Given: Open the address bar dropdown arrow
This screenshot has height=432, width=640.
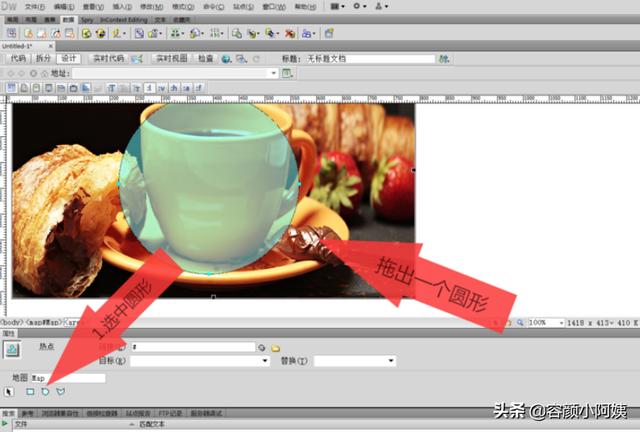Looking at the screenshot, I should pos(273,73).
